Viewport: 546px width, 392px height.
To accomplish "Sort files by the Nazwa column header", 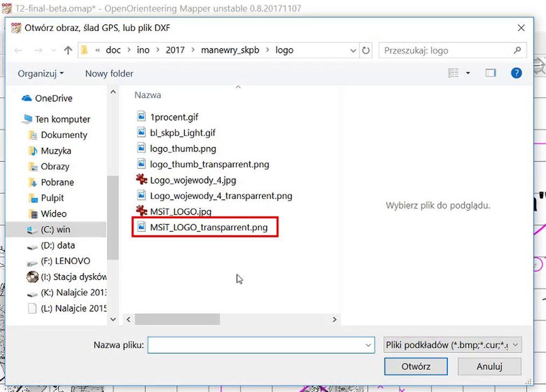I will click(148, 95).
